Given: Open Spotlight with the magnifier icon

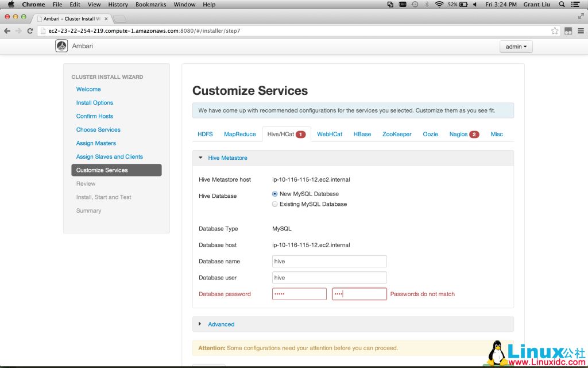Looking at the screenshot, I should (562, 4).
